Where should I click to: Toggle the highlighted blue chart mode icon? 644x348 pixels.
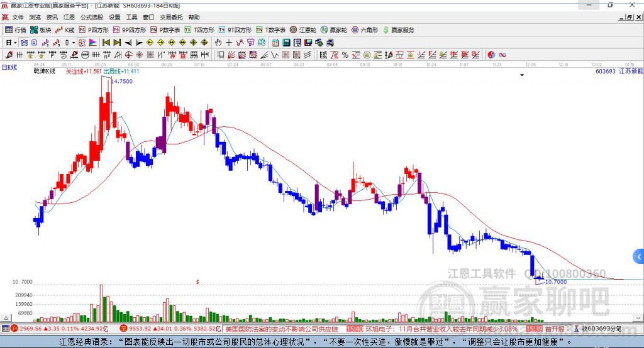click(24, 43)
